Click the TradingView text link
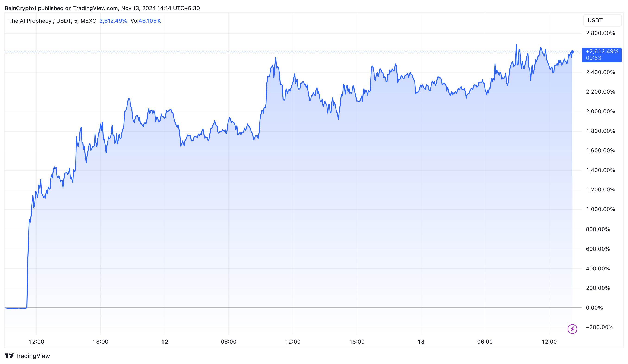 (32, 356)
